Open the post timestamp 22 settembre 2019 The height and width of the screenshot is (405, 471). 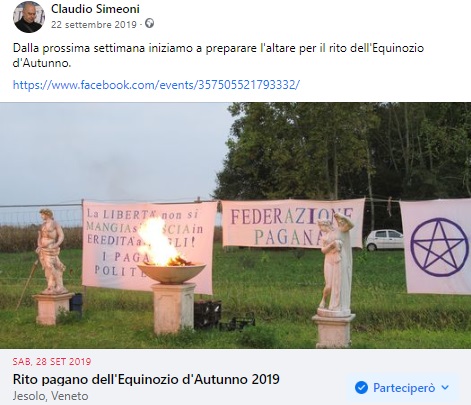pyautogui.click(x=94, y=25)
